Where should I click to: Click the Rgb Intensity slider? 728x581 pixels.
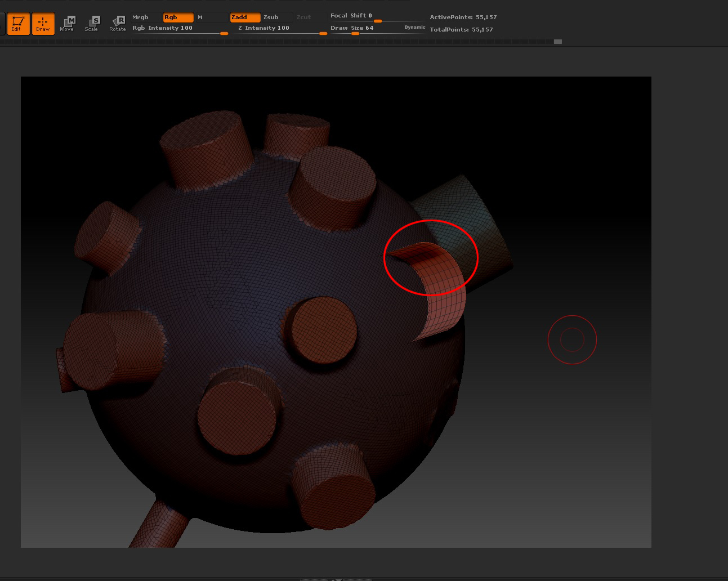coord(180,28)
